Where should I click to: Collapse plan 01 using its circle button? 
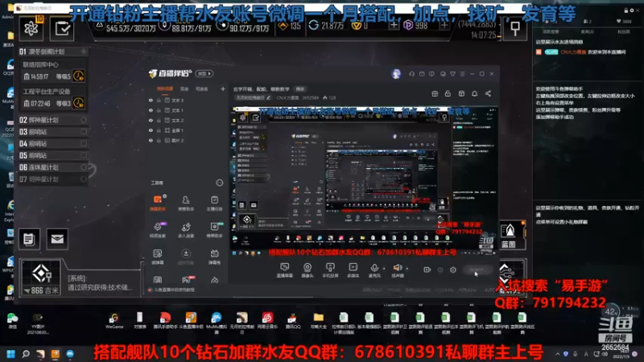point(84,51)
